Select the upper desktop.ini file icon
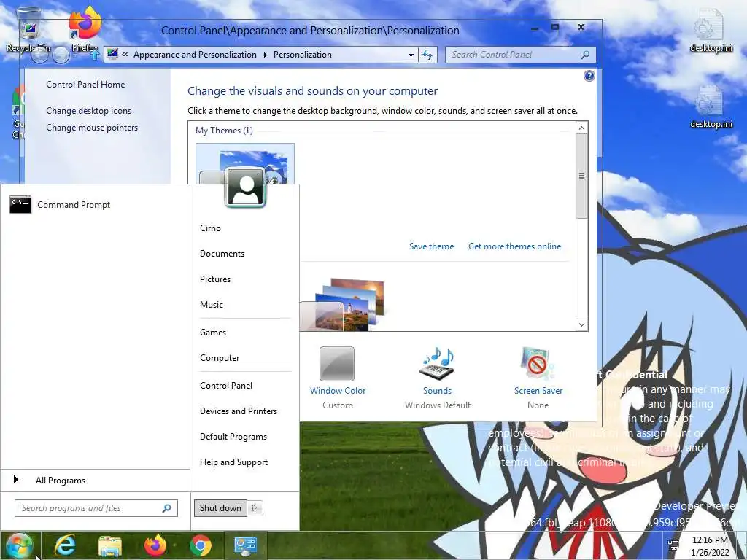The width and height of the screenshot is (747, 560). pos(711,29)
